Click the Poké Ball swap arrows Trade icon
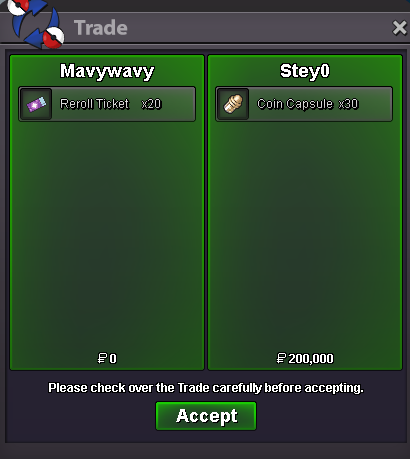The width and height of the screenshot is (410, 459). pyautogui.click(x=36, y=23)
